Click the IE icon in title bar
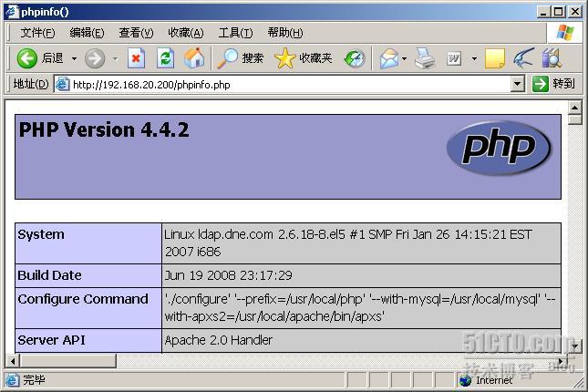The image size is (588, 392). (x=12, y=11)
